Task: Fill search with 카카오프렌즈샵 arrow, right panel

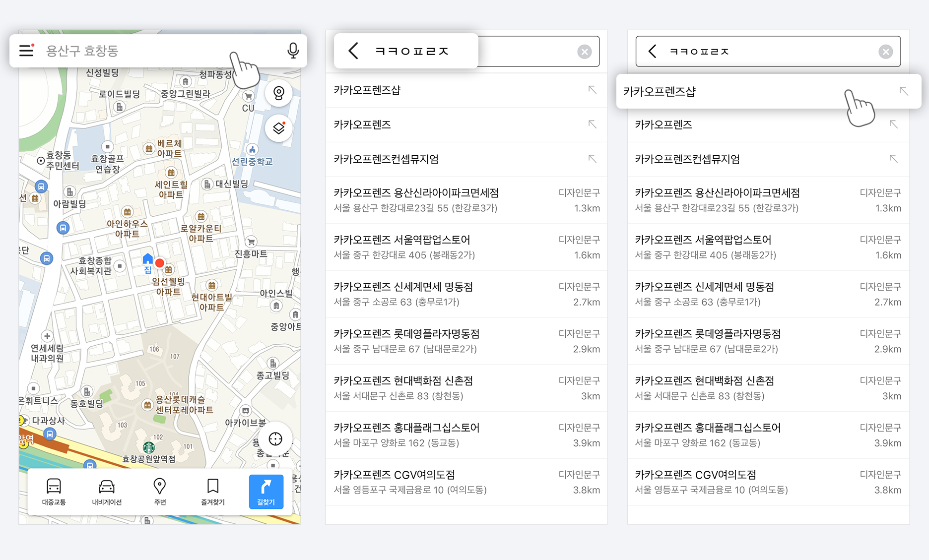Action: point(904,91)
